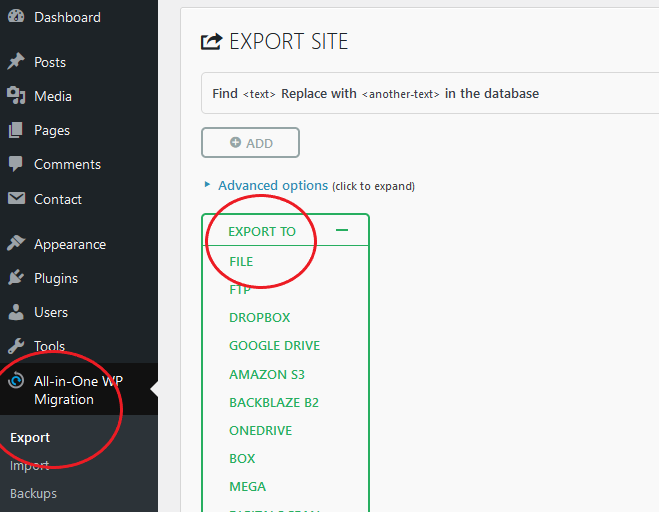Click the Plugins plug icon
659x512 pixels.
(16, 277)
